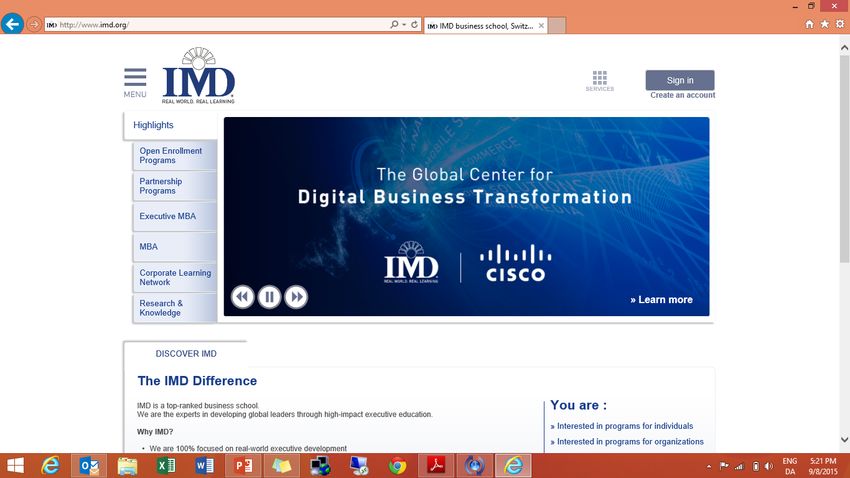This screenshot has width=850, height=478.
Task: Open Chrome from taskbar
Action: [397, 466]
